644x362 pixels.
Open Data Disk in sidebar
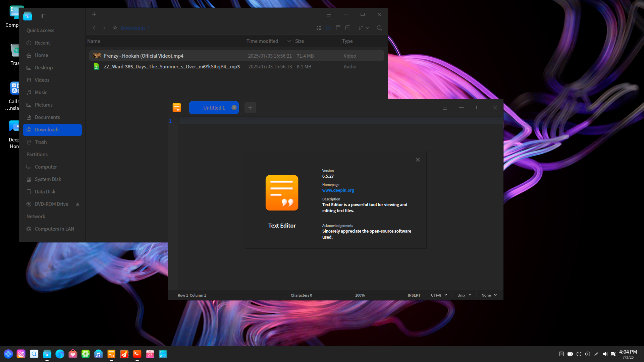[x=52, y=192]
